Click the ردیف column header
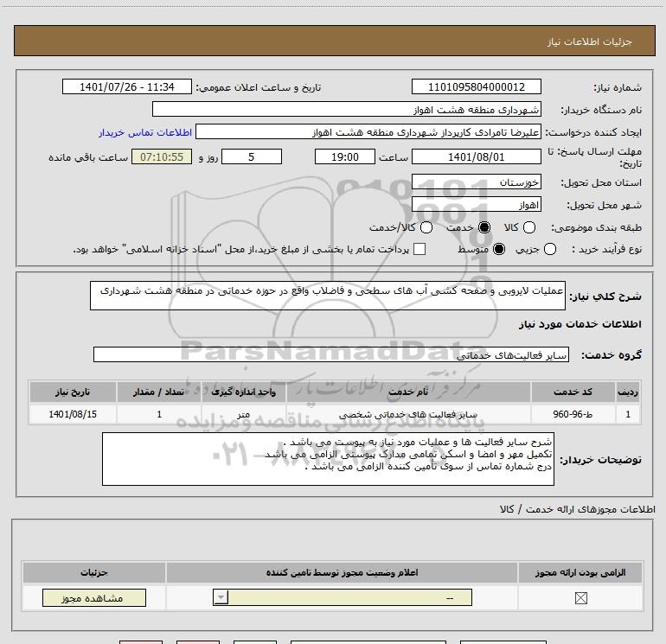Image resolution: width=666 pixels, height=644 pixels. coord(628,392)
